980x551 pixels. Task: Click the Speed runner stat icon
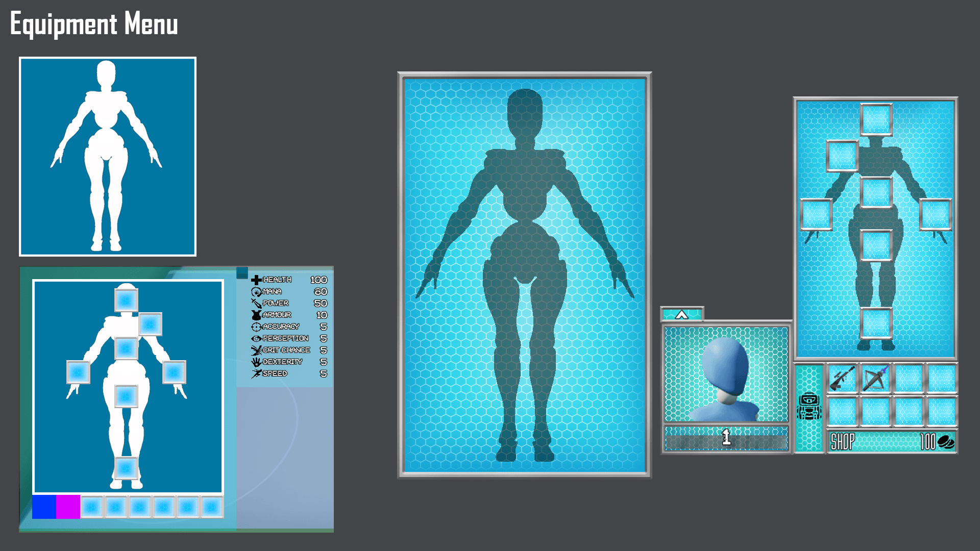[x=256, y=374]
